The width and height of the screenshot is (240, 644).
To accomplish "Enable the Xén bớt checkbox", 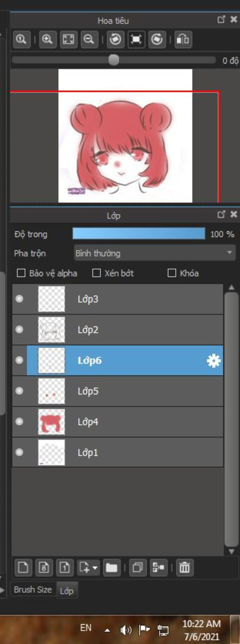I will click(97, 273).
